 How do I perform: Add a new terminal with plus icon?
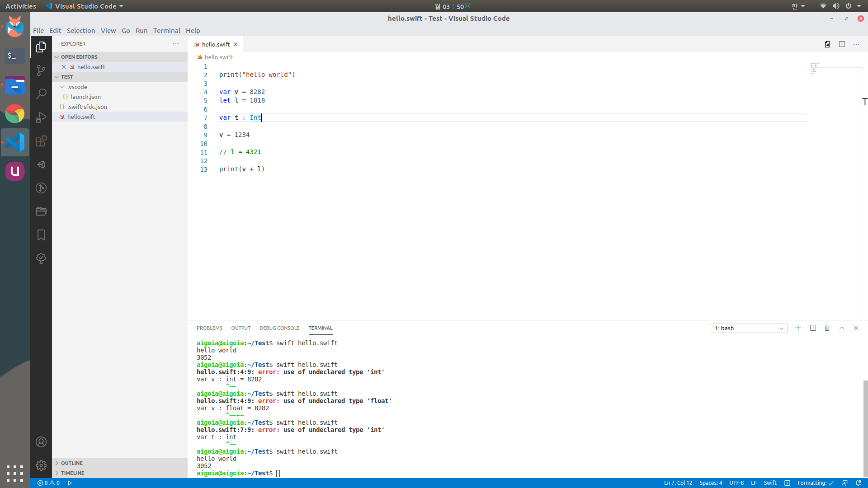tap(798, 328)
